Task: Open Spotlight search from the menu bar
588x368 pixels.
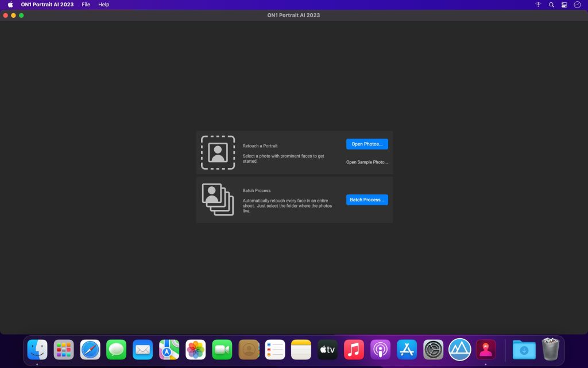Action: tap(551, 5)
